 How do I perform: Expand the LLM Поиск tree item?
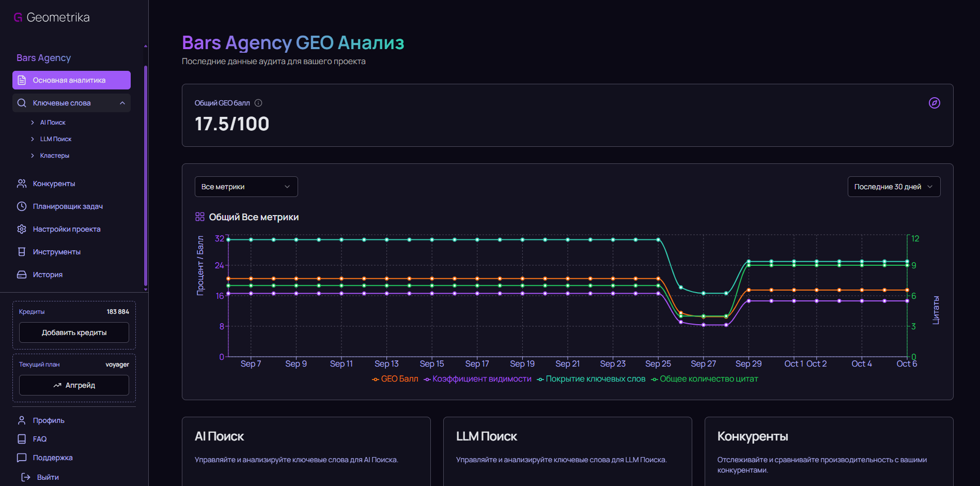pyautogui.click(x=33, y=139)
